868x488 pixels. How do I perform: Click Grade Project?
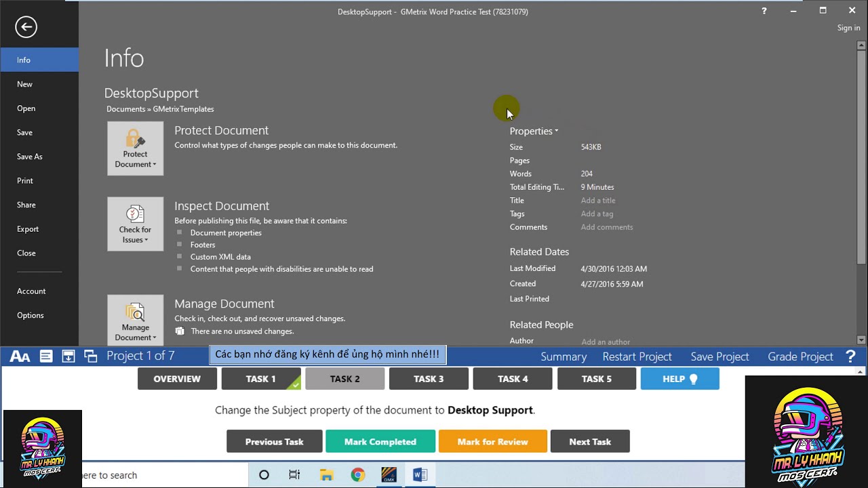[x=800, y=357]
